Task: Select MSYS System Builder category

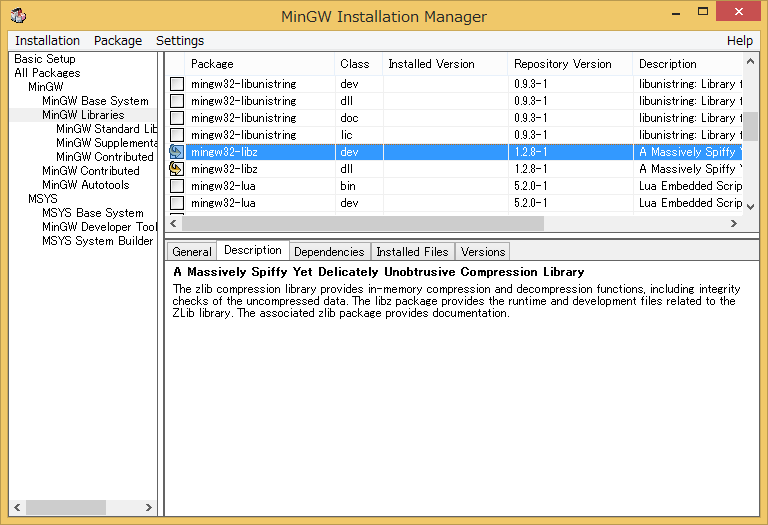Action: (97, 241)
